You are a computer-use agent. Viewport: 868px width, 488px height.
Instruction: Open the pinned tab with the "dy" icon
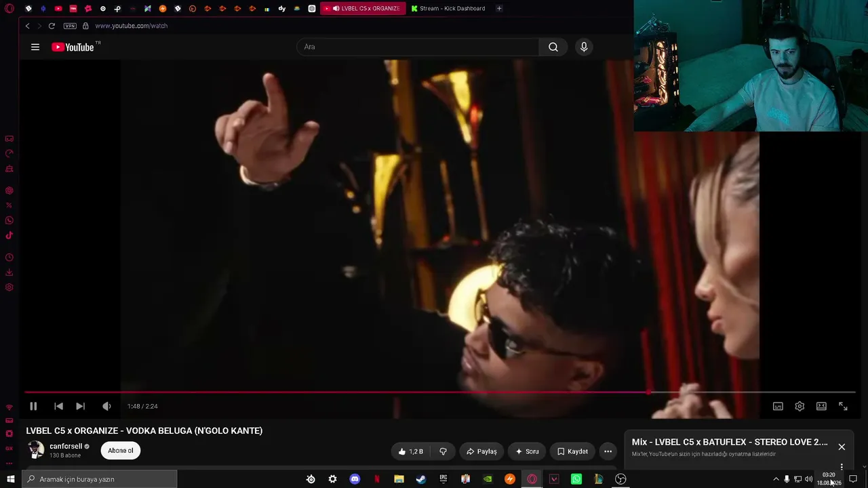pyautogui.click(x=282, y=9)
